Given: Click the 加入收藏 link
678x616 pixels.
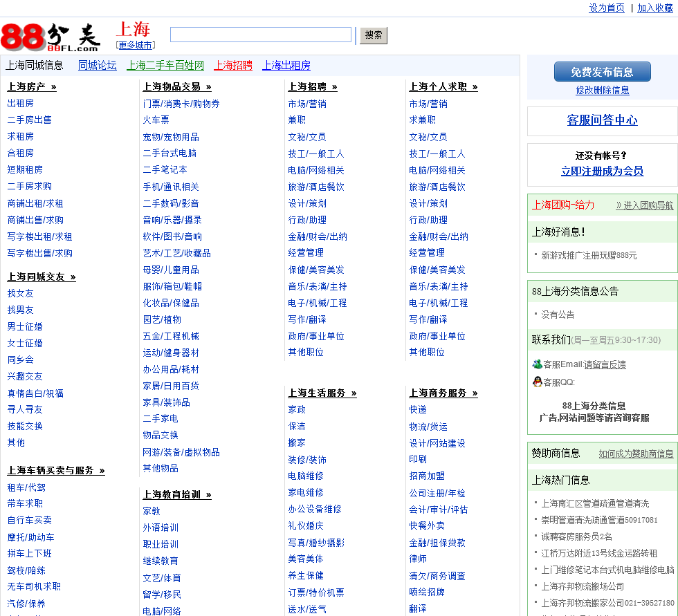Looking at the screenshot, I should tap(655, 8).
